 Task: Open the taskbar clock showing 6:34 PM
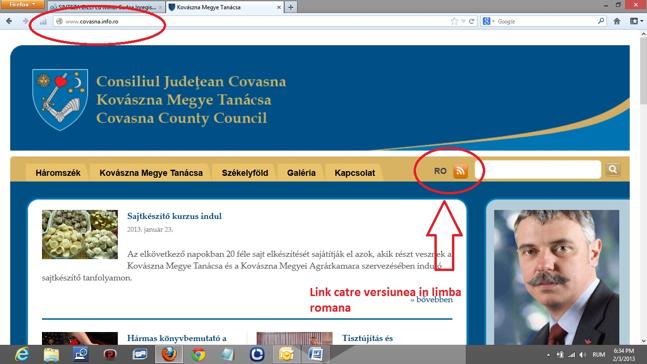pos(624,355)
